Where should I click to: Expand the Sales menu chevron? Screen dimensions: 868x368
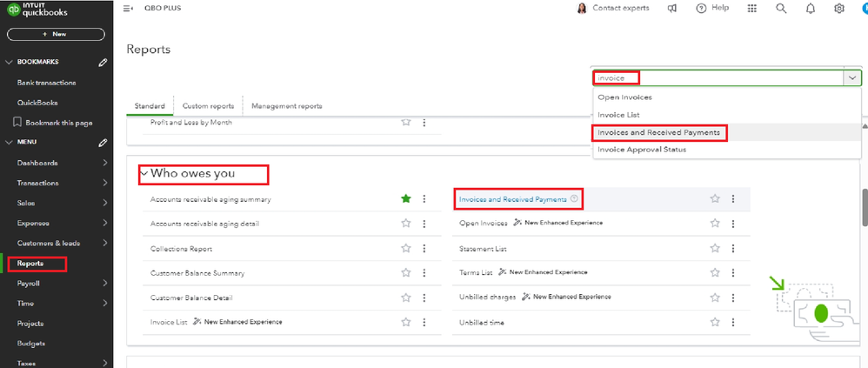(105, 203)
